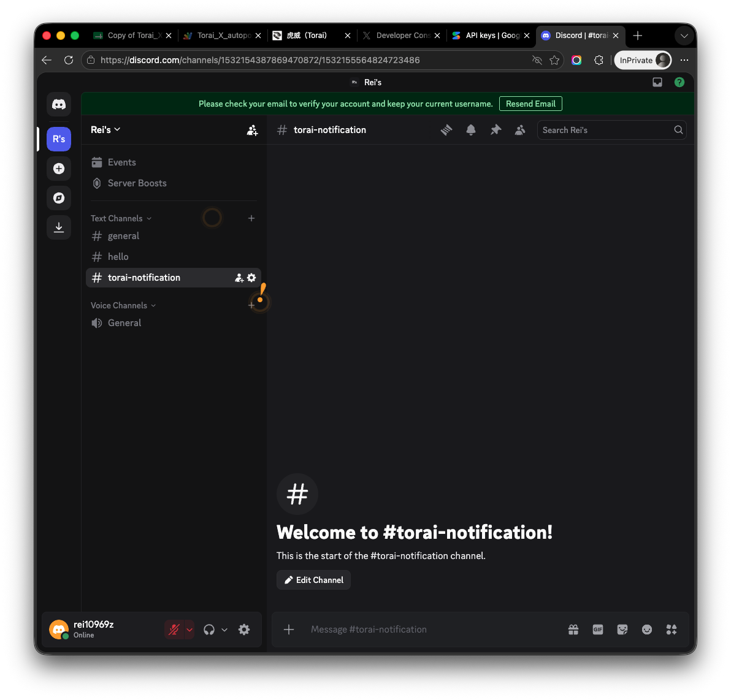Collapse the Text Channels category
The height and width of the screenshot is (700, 731).
121,218
